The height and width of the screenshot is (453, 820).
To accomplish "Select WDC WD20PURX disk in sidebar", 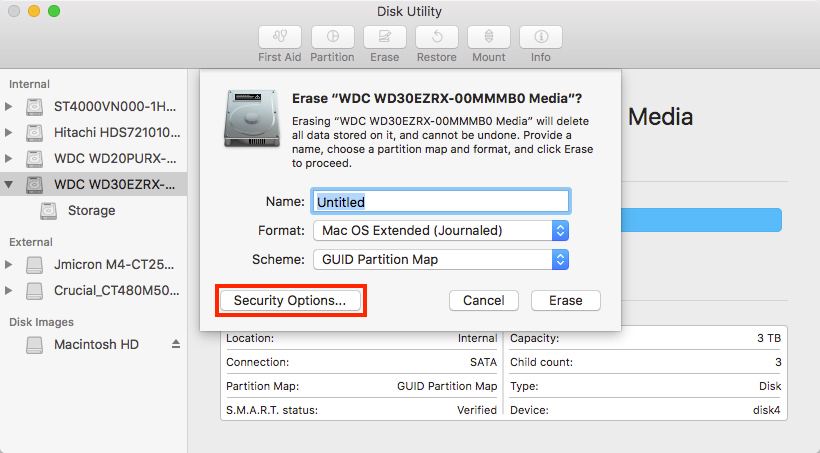I will click(115, 158).
